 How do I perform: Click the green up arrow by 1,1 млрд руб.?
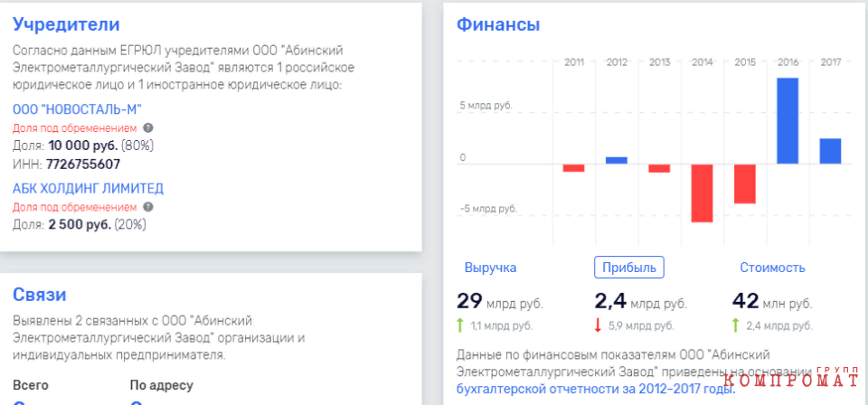(x=460, y=325)
